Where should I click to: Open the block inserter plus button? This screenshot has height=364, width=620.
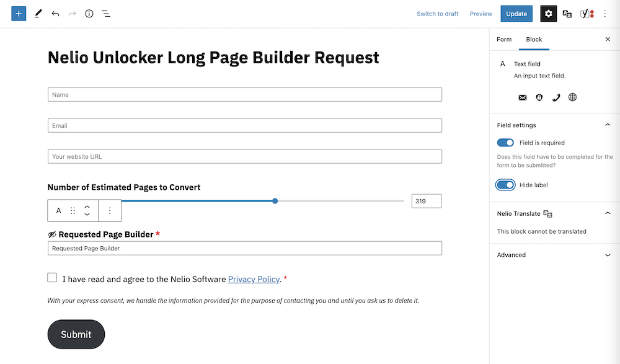point(19,14)
